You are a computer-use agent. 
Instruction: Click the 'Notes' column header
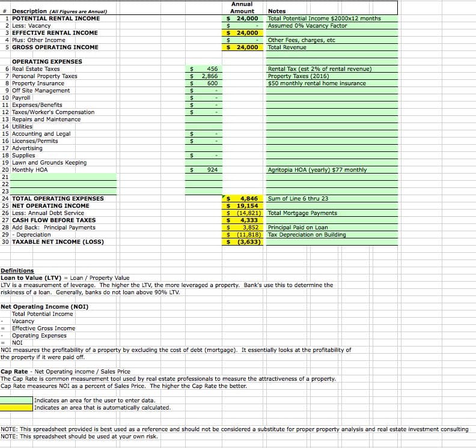coord(276,11)
